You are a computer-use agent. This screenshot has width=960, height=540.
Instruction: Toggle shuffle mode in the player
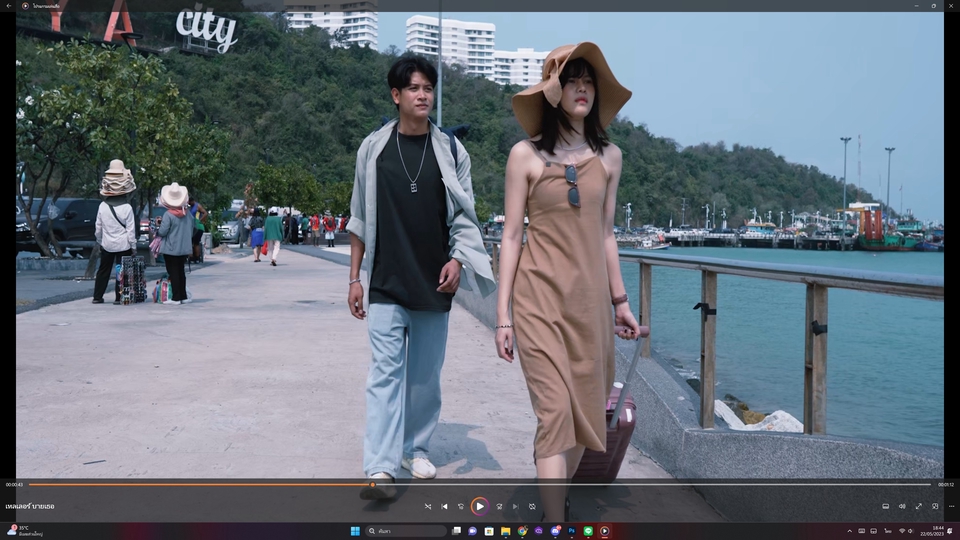click(x=428, y=507)
